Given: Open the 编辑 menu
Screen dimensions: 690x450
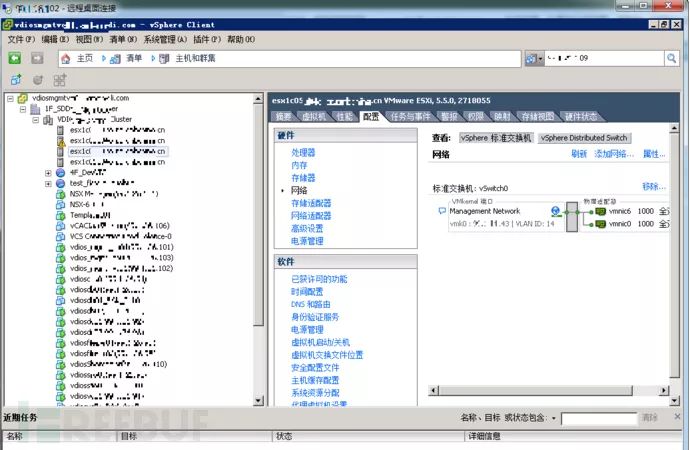Looking at the screenshot, I should pos(55,39).
